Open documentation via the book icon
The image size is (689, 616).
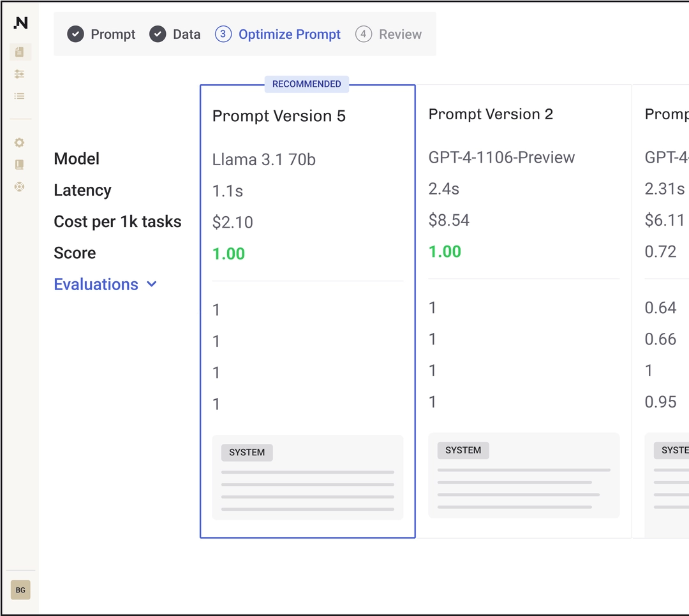(x=20, y=165)
